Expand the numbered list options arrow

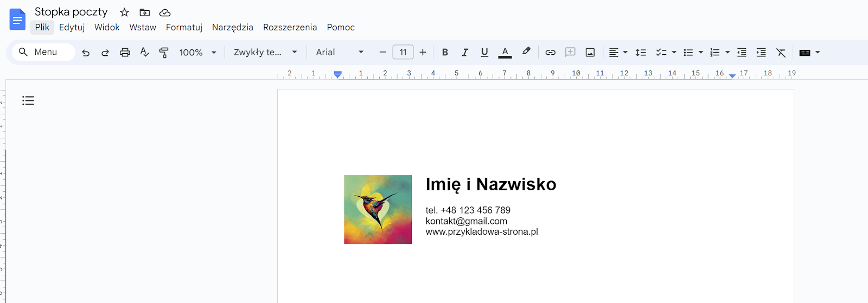point(728,53)
